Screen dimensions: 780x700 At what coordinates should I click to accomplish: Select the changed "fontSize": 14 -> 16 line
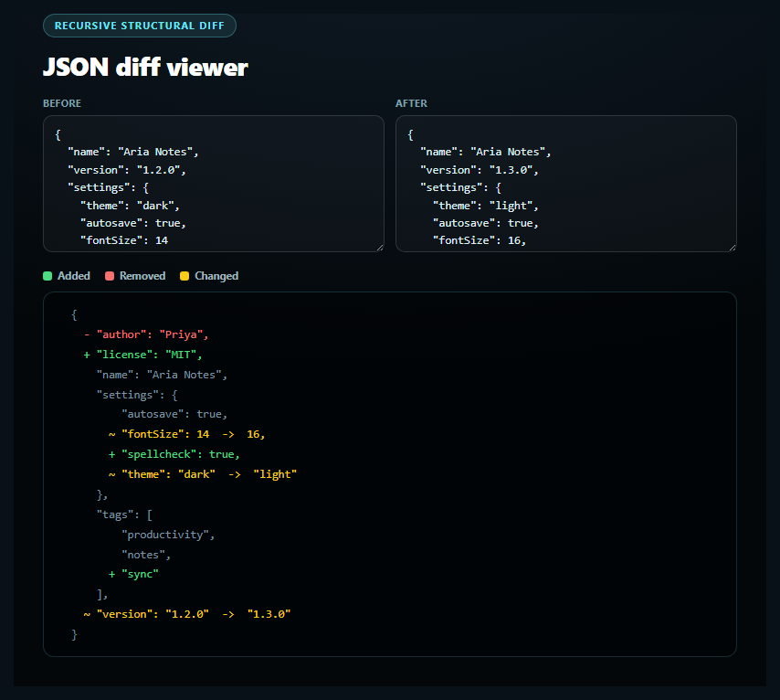point(187,434)
